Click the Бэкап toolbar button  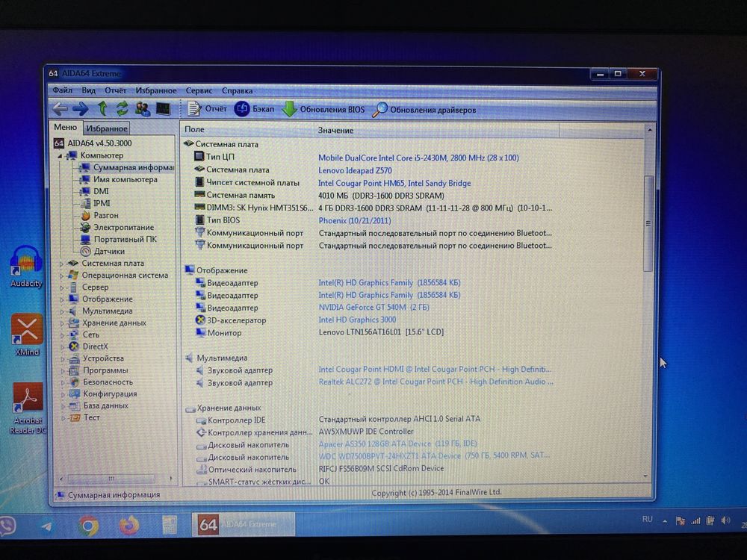(x=255, y=109)
